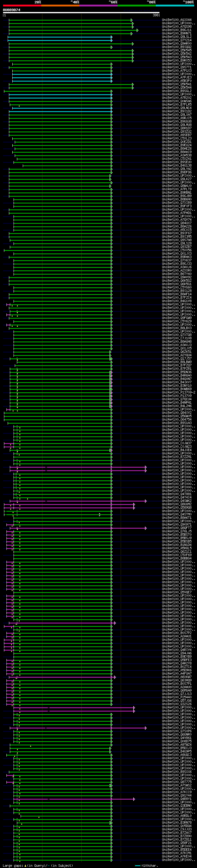Screen dimensions: 197x868
Task: Click the green ~80% identity color segment
Action: click(x=137, y=6)
